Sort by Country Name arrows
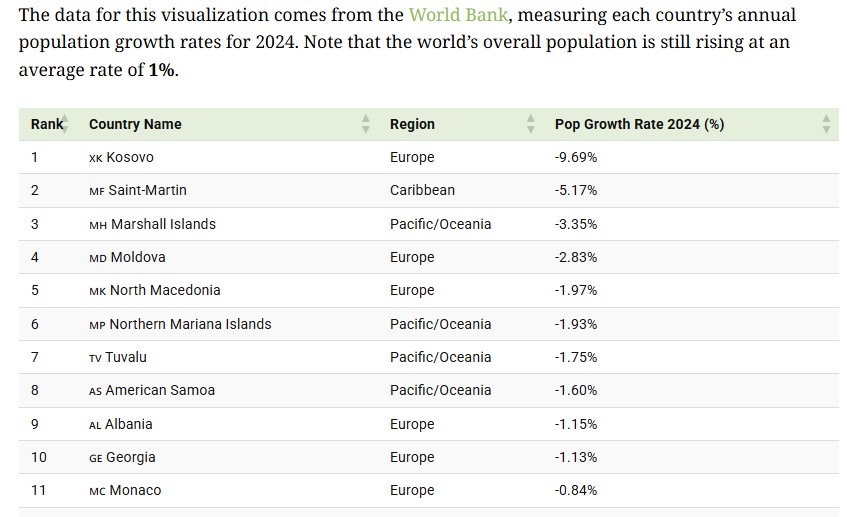The image size is (847, 517). click(x=366, y=124)
